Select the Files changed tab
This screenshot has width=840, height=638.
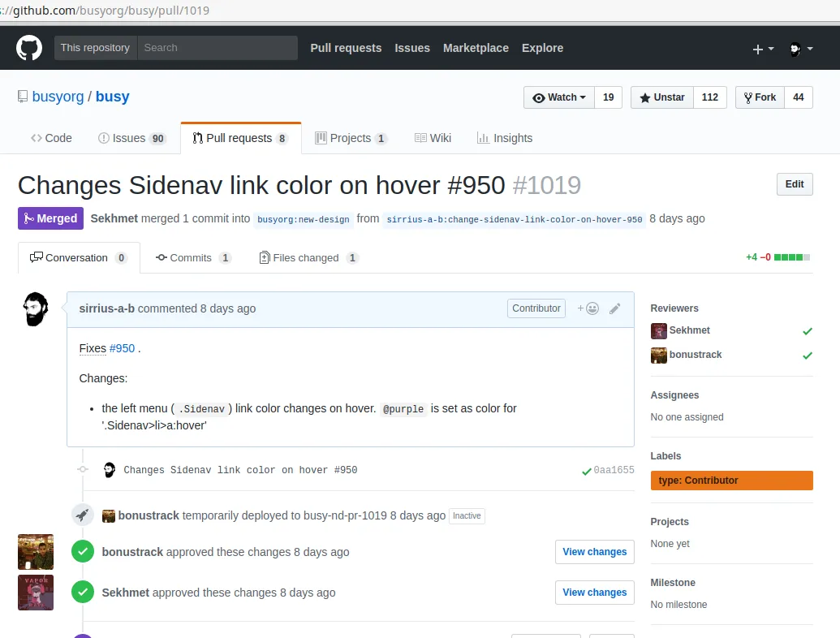point(308,257)
